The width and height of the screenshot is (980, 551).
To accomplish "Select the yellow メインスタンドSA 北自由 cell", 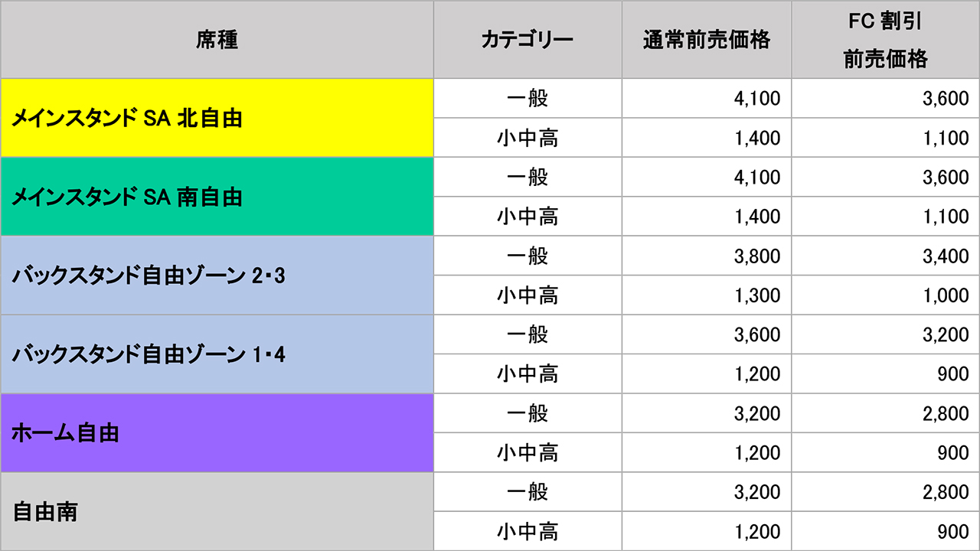I will [217, 118].
